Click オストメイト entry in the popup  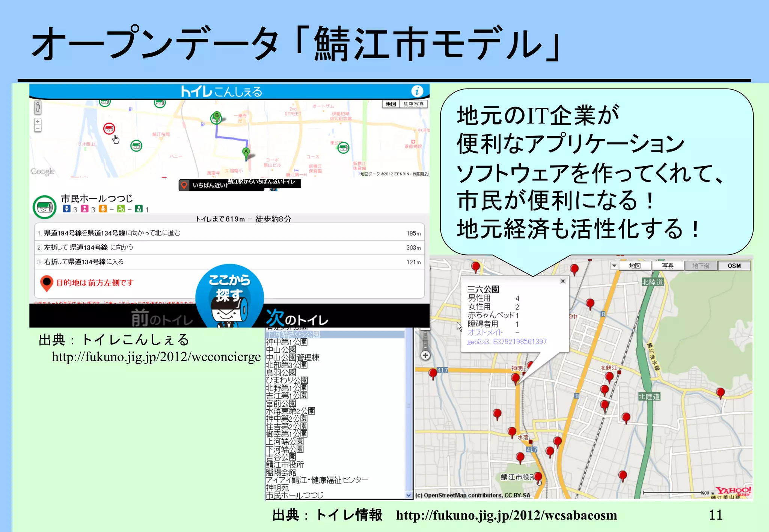[485, 332]
